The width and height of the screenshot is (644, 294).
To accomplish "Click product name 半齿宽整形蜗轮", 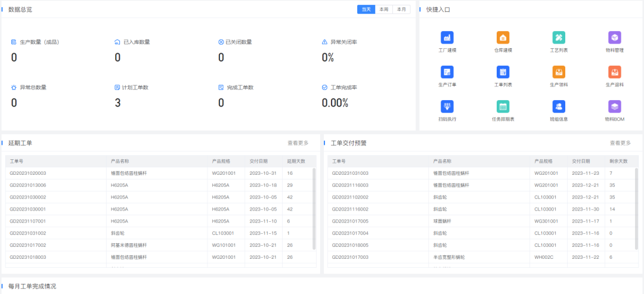I will [x=449, y=257].
